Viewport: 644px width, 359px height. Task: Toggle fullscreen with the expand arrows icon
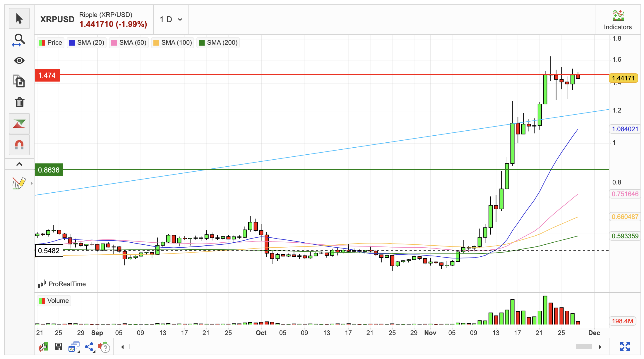tap(625, 346)
